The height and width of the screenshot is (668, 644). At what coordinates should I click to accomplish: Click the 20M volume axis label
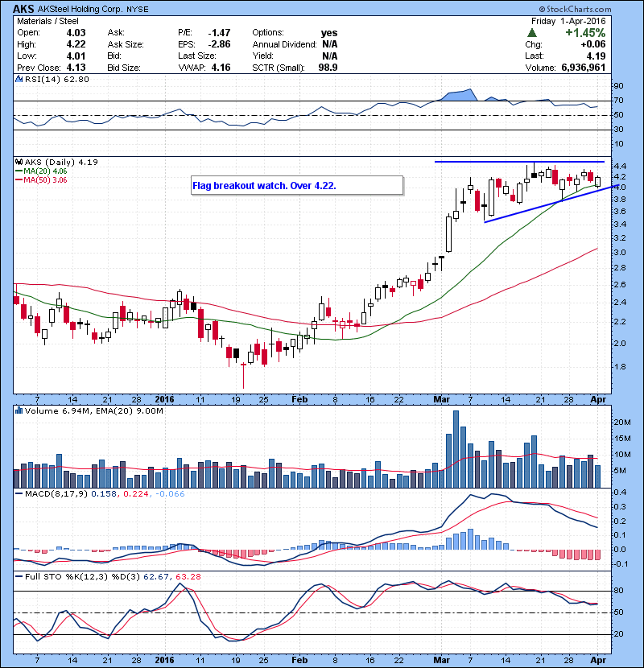(622, 423)
